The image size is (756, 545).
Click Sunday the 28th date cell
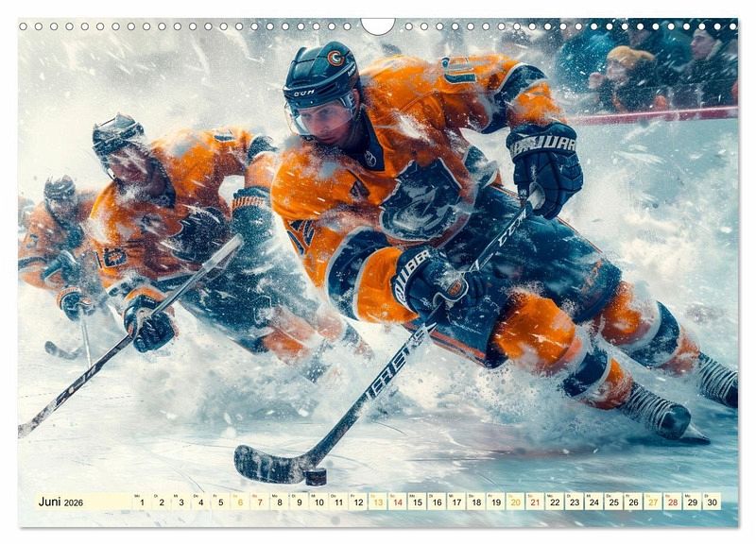pyautogui.click(x=673, y=502)
